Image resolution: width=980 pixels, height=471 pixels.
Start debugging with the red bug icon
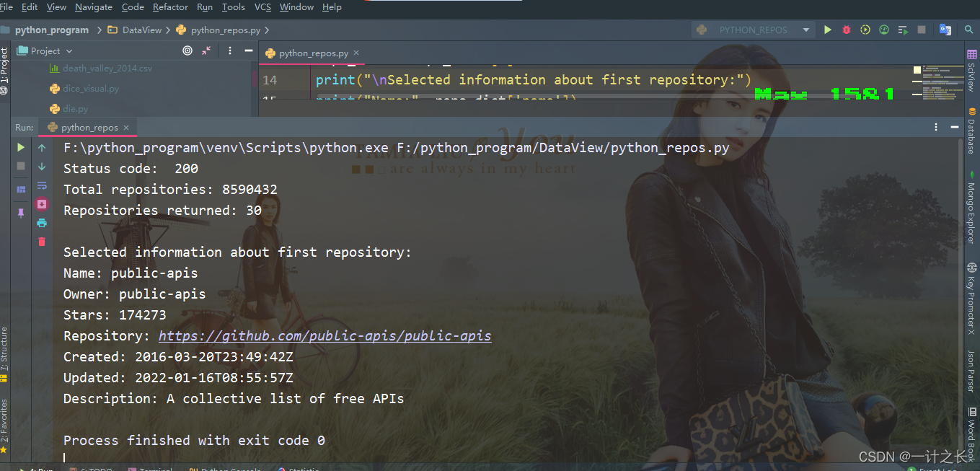coord(847,30)
